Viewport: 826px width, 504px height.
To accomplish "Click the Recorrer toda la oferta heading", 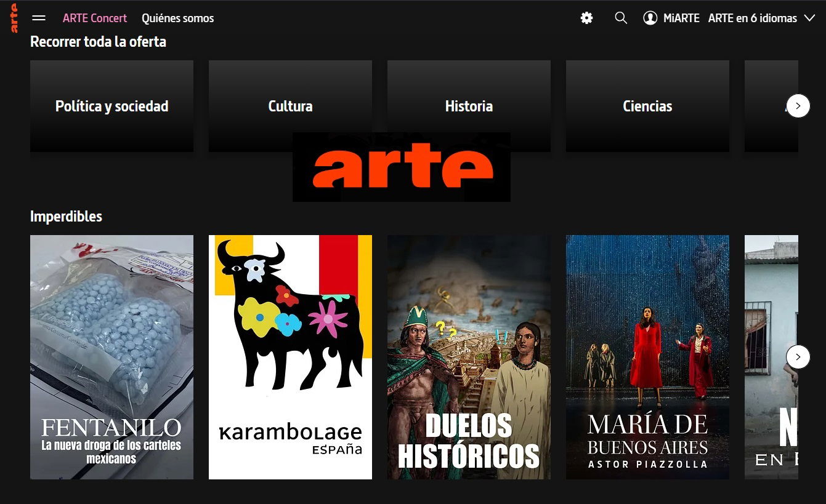I will point(98,42).
